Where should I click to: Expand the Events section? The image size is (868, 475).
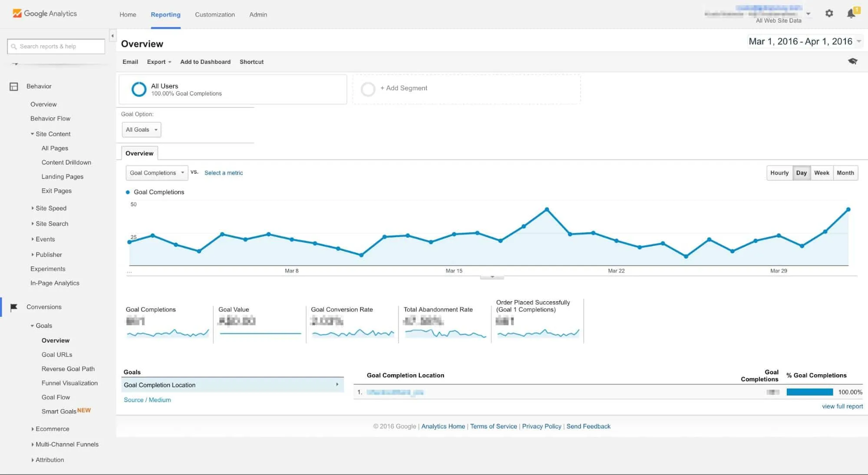32,239
